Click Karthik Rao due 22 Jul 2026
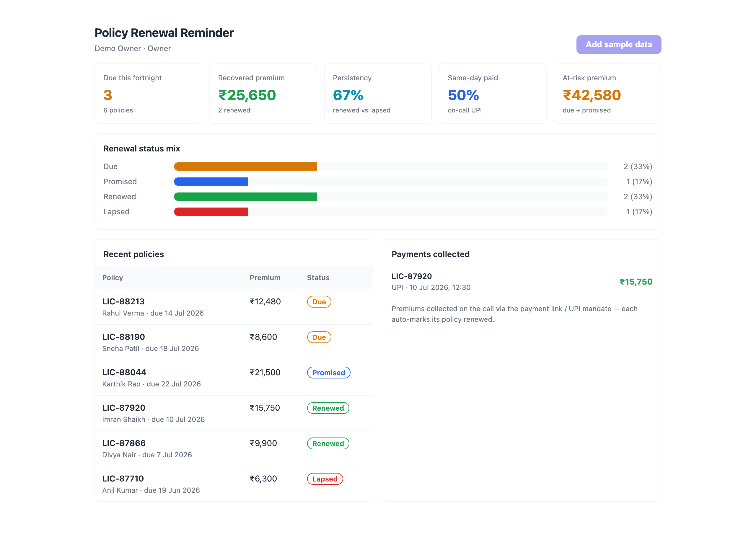Screen dimensions: 756x555 [x=151, y=384]
